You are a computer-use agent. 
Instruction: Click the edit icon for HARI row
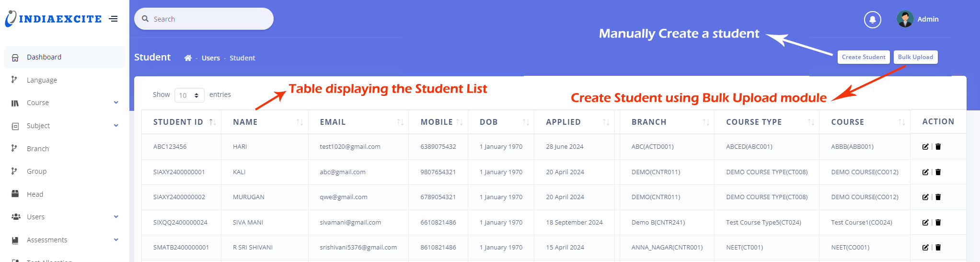925,147
